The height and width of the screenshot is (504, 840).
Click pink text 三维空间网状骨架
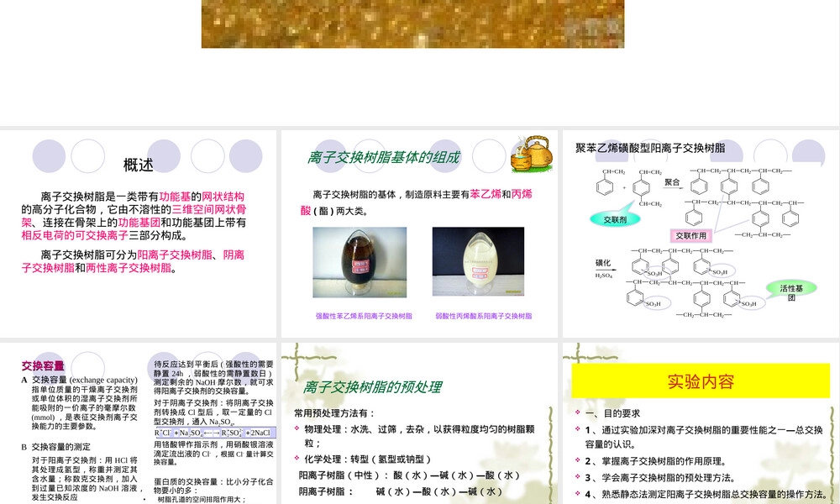point(134,216)
